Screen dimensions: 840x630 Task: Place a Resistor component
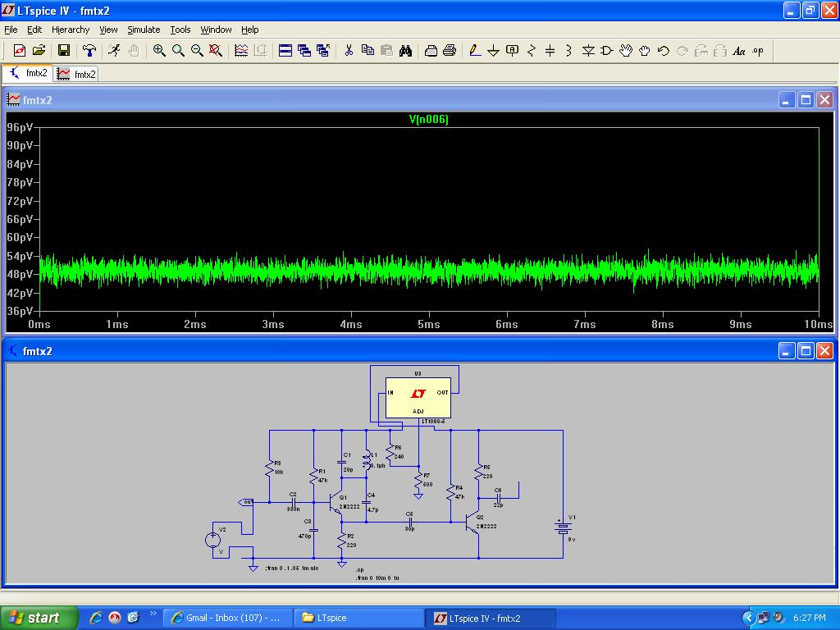pyautogui.click(x=532, y=50)
